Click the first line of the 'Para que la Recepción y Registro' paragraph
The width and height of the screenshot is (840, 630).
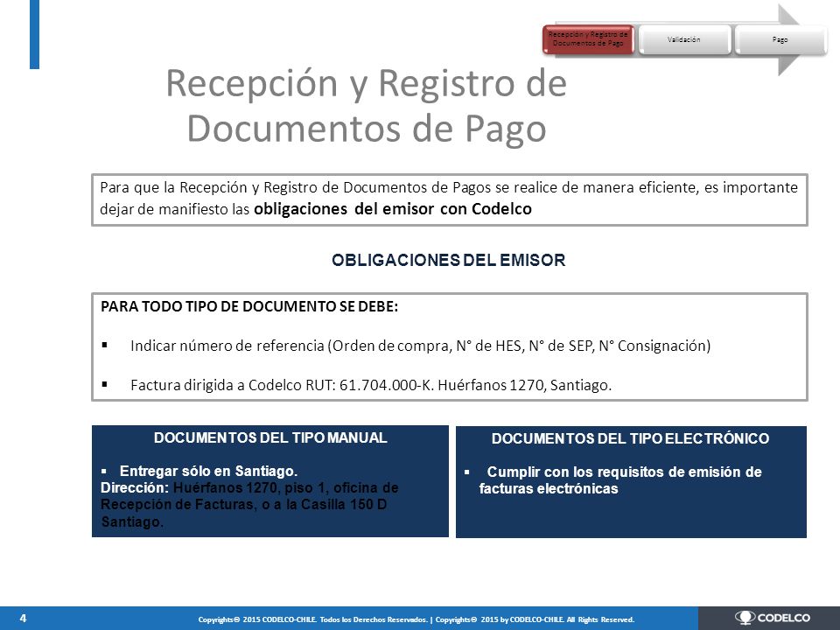click(x=448, y=187)
